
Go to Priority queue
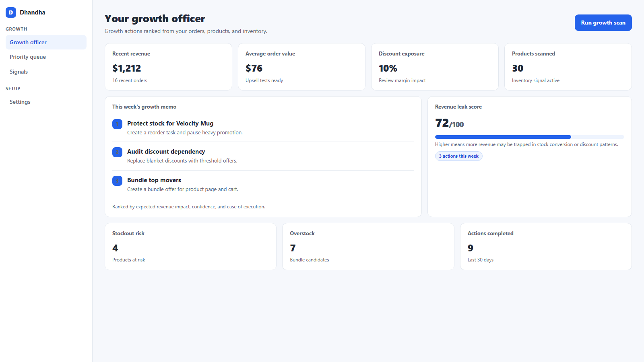pyautogui.click(x=46, y=57)
